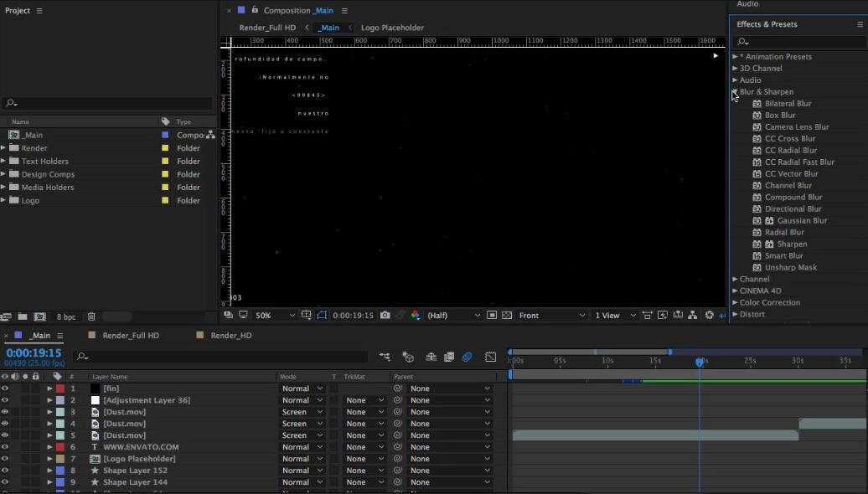Screen dimensions: 868x494
Task: Click the Draft 3D icon in timeline
Action: (408, 357)
